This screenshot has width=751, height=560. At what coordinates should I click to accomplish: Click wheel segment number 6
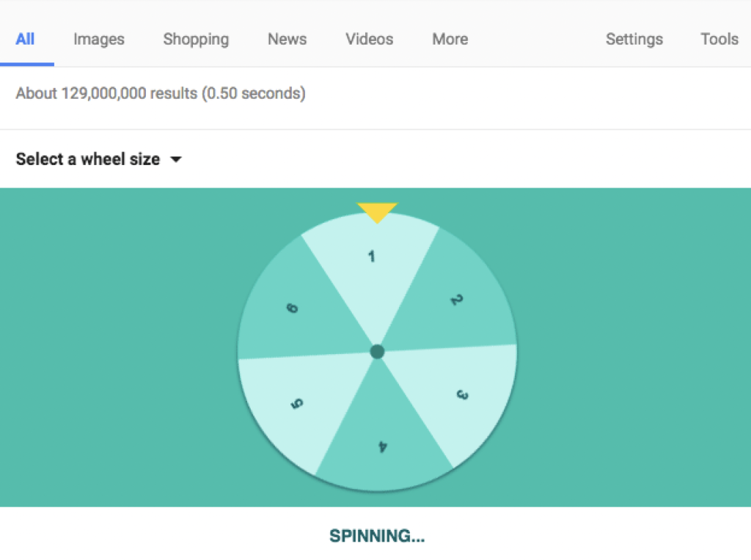(294, 308)
